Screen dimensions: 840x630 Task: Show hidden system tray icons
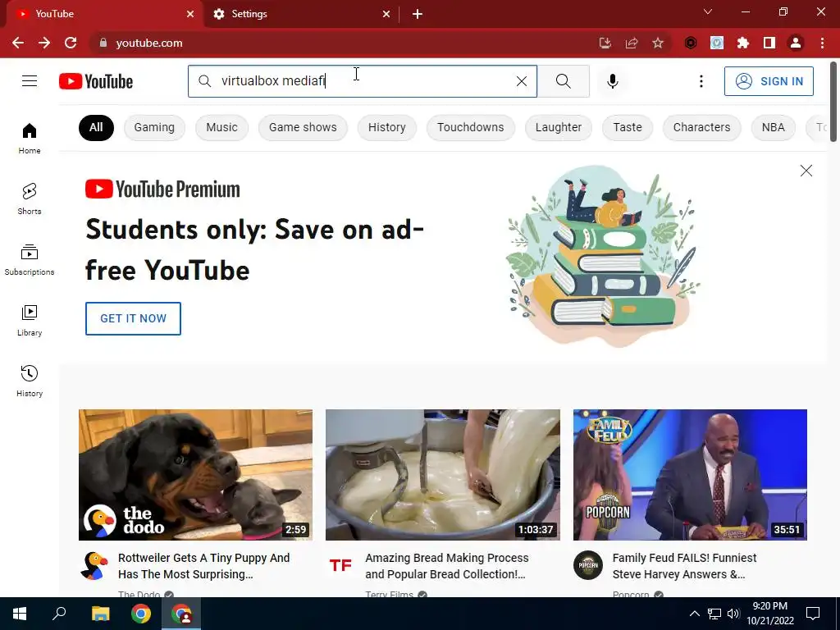(x=694, y=614)
